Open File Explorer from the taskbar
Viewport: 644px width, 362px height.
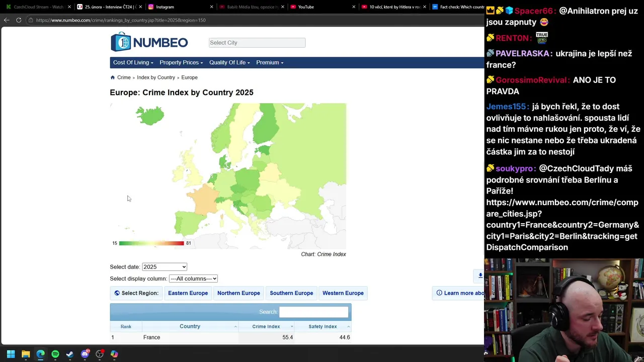pyautogui.click(x=26, y=354)
